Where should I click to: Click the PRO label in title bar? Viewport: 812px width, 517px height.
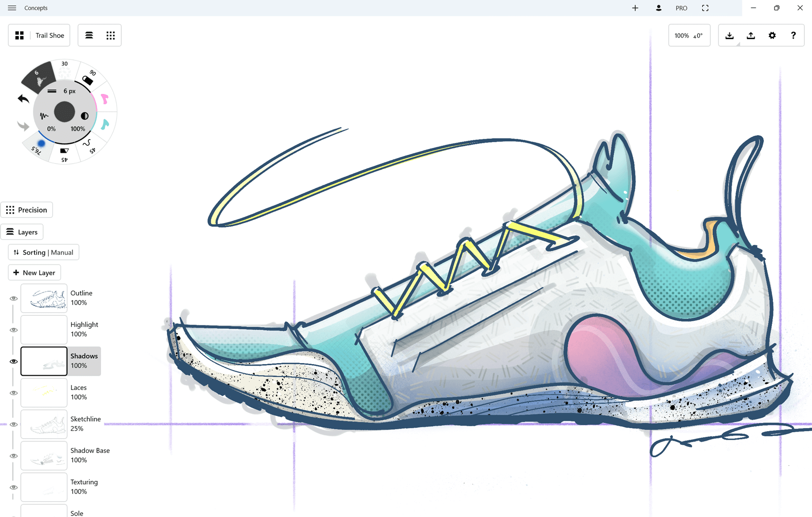point(681,8)
